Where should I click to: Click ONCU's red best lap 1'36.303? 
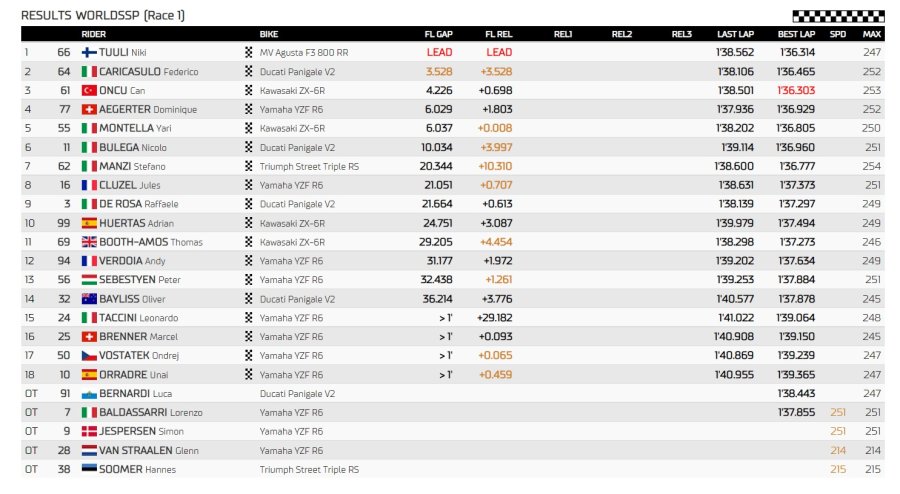[x=796, y=90]
